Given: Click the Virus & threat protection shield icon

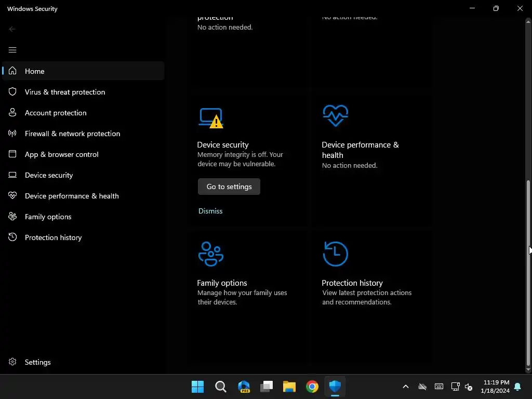Looking at the screenshot, I should [12, 91].
